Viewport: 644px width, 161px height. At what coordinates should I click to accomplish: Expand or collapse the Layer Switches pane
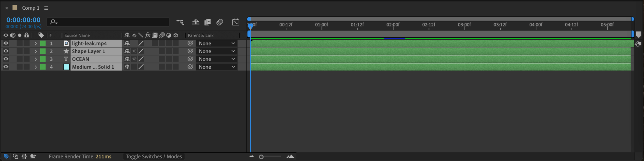click(x=6, y=156)
